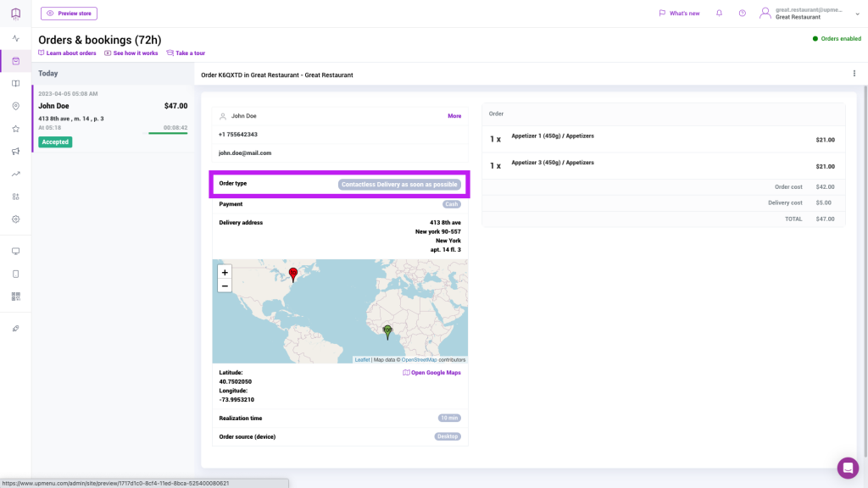The image size is (868, 488).
Task: Click the help question mark icon
Action: click(742, 14)
